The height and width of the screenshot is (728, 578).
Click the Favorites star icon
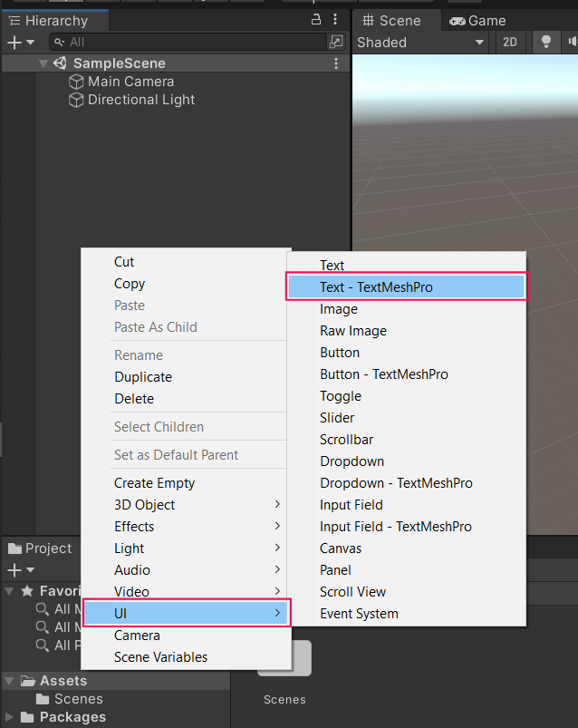click(x=27, y=591)
